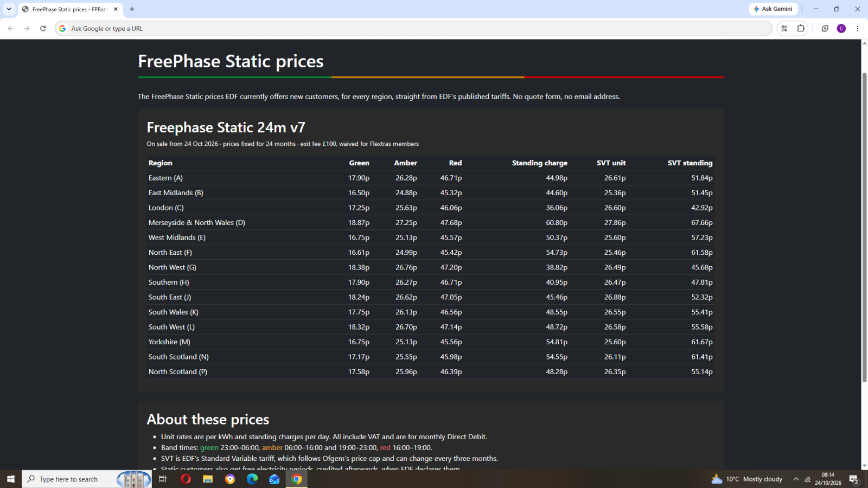Open the weather widget showing 10°C
The width and height of the screenshot is (868, 488).
pos(746,479)
